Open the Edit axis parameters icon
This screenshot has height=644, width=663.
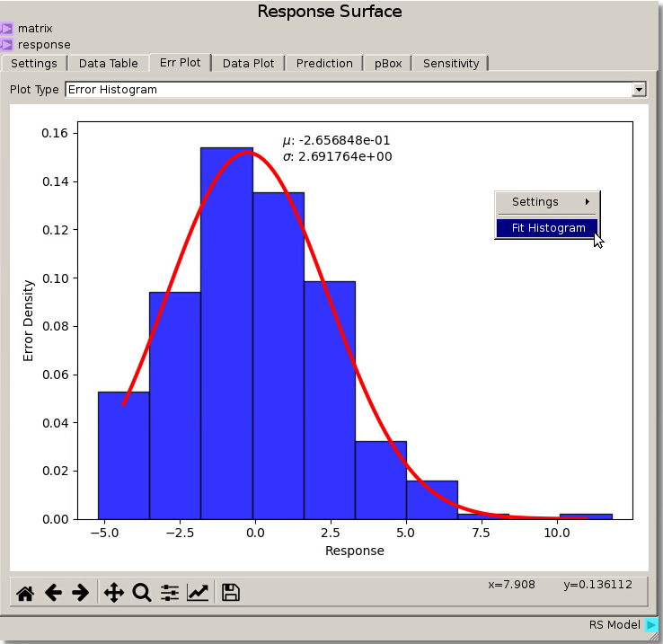tap(198, 593)
